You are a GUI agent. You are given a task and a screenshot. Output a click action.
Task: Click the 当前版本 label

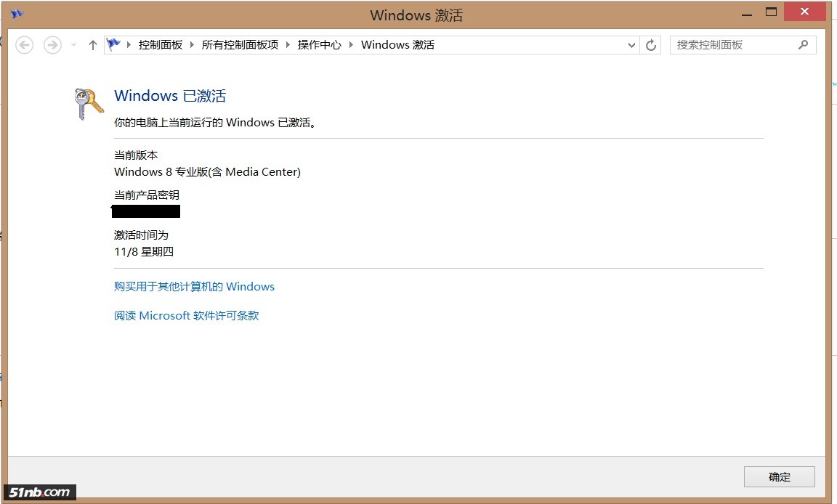pyautogui.click(x=136, y=155)
